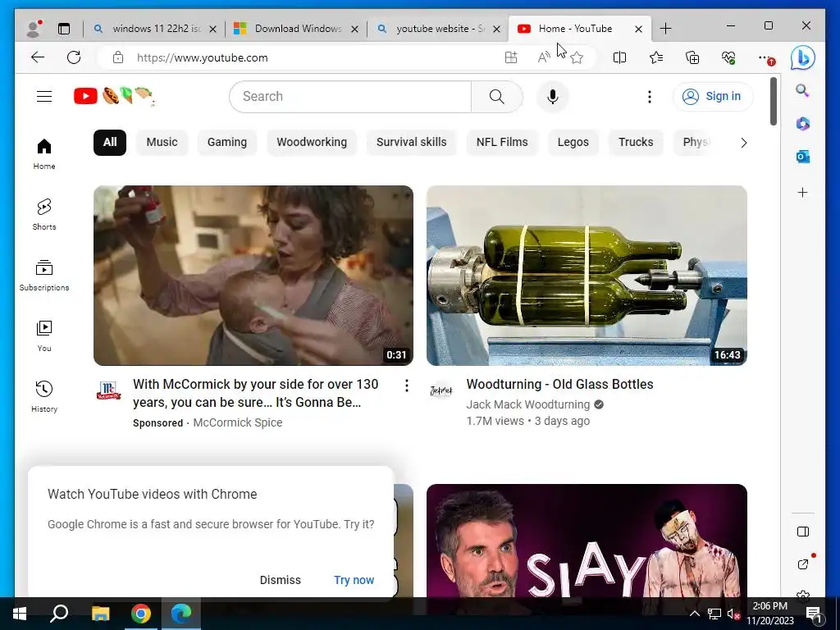Select the NFL Films chip
This screenshot has height=630, width=840.
coord(502,143)
